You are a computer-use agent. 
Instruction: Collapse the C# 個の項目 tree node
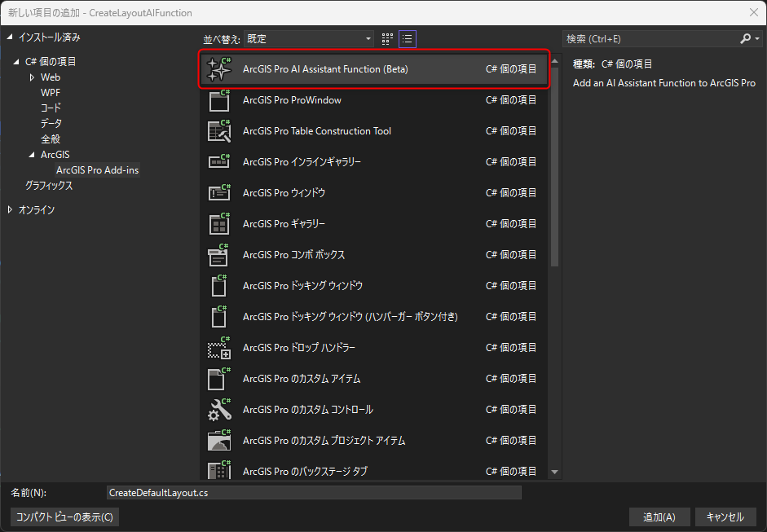(x=16, y=62)
